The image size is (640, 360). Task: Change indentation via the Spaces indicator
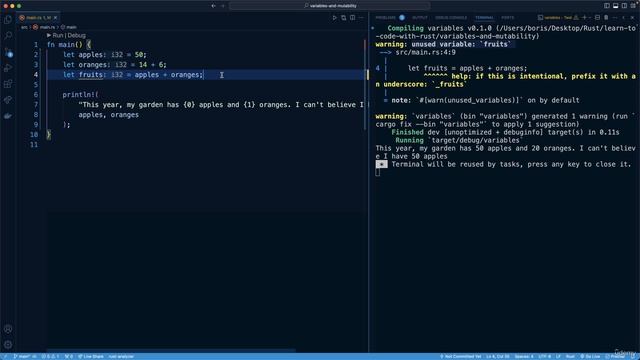coord(524,356)
